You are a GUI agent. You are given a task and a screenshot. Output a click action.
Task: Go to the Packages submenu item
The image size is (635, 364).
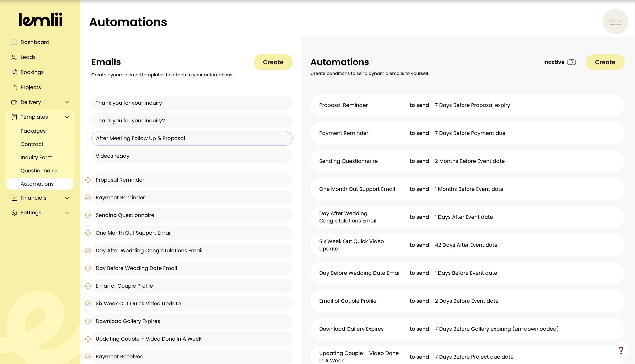point(33,131)
